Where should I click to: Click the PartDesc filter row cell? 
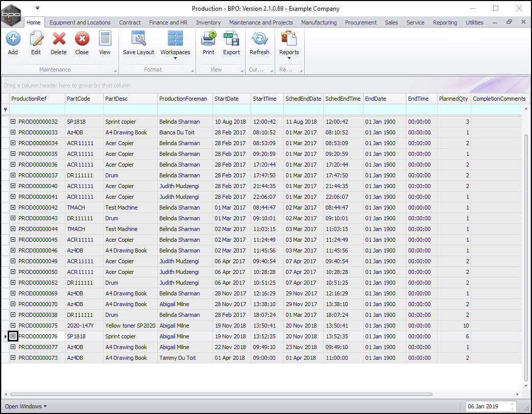130,109
